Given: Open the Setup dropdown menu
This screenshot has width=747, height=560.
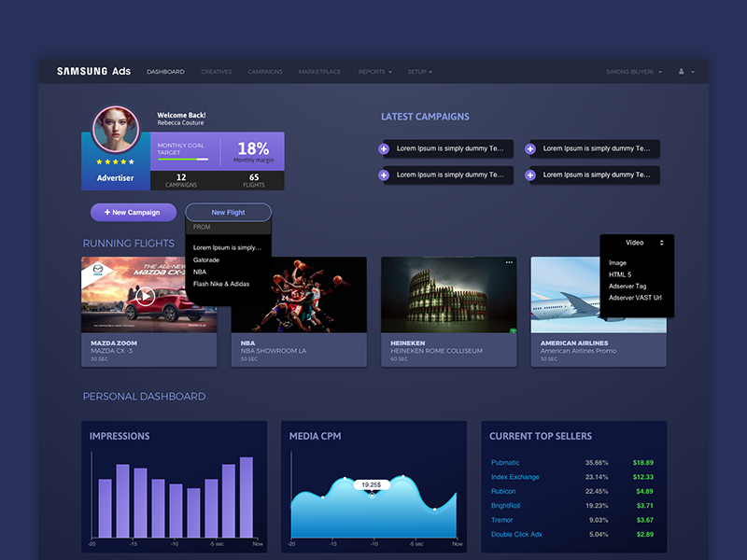Looking at the screenshot, I should (x=419, y=72).
